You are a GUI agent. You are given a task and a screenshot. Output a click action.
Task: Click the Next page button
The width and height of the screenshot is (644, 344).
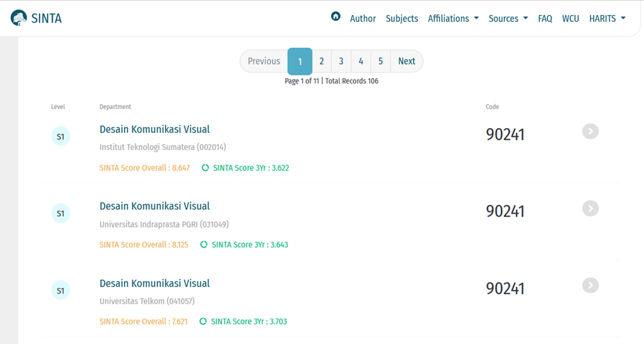coord(406,61)
